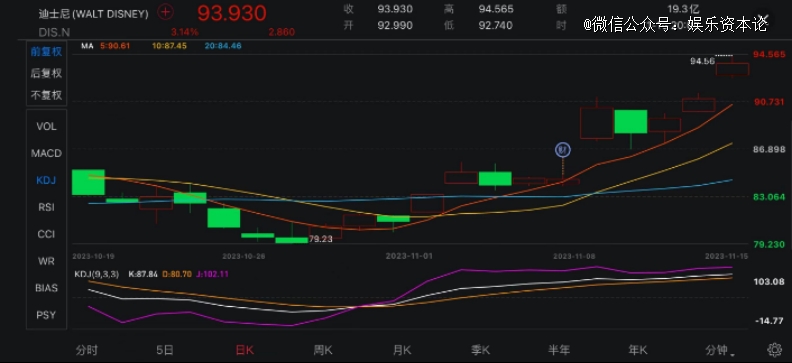Select 前复权 price adjustment mode
The width and height of the screenshot is (792, 363).
pos(46,51)
